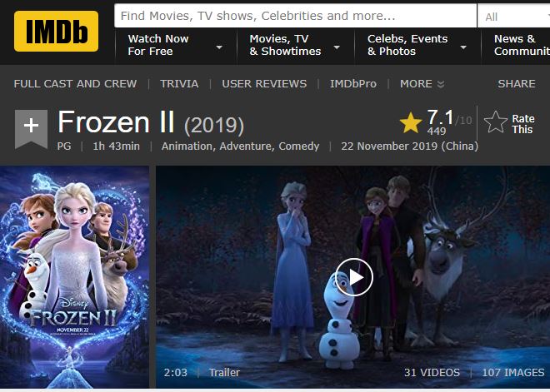Open the IMDbPro link
The width and height of the screenshot is (550, 392).
[353, 84]
